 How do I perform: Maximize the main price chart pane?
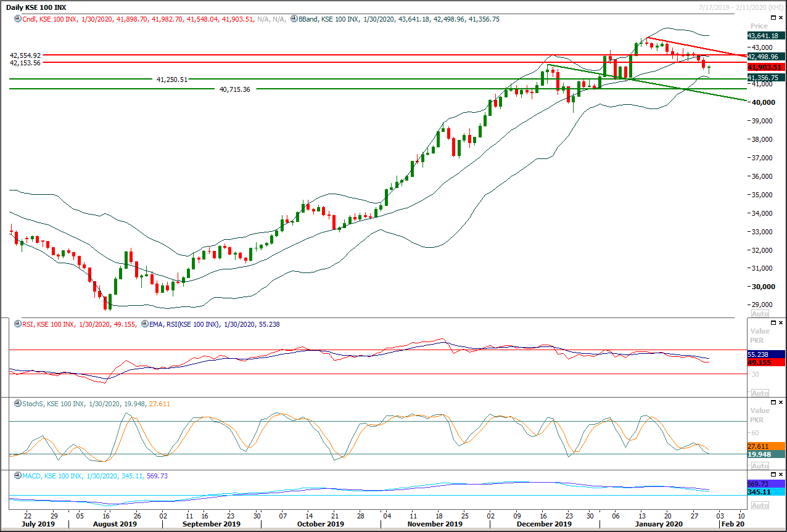click(x=773, y=18)
